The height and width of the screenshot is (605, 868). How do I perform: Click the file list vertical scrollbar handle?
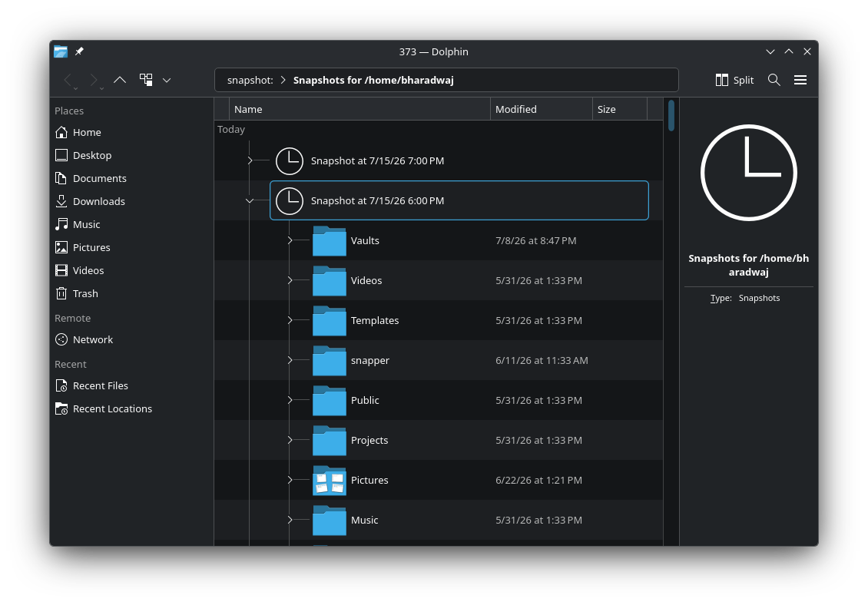pos(671,115)
